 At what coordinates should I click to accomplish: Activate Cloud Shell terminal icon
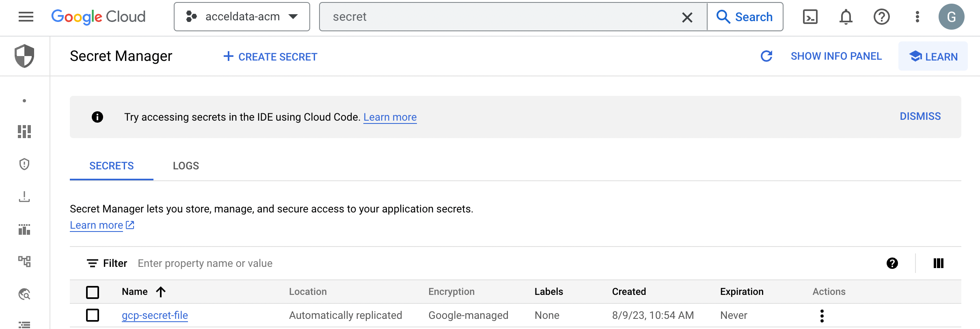(x=810, y=17)
